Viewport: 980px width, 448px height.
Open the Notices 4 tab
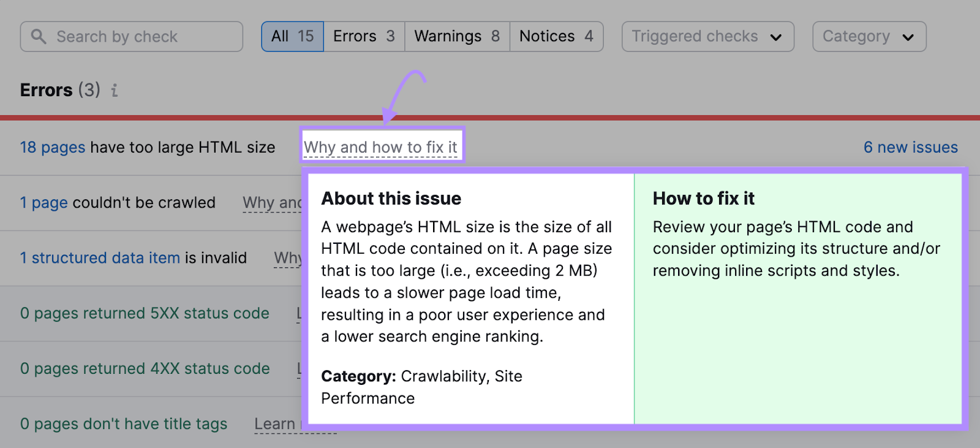click(x=556, y=37)
